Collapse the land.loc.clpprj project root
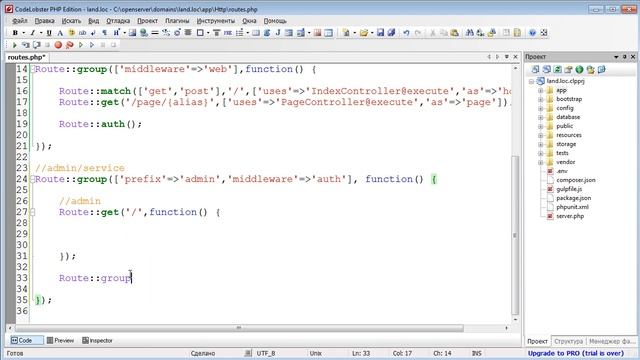 531,81
